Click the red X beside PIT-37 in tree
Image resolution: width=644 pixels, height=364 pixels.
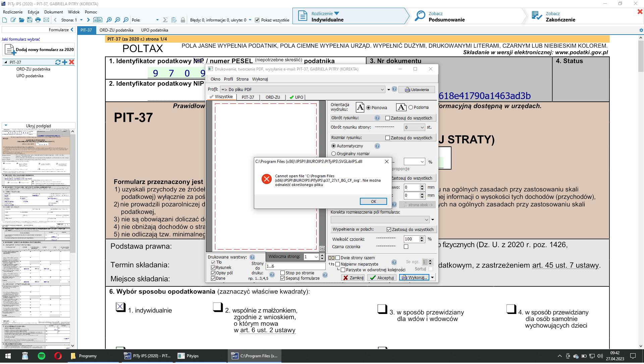click(x=71, y=62)
